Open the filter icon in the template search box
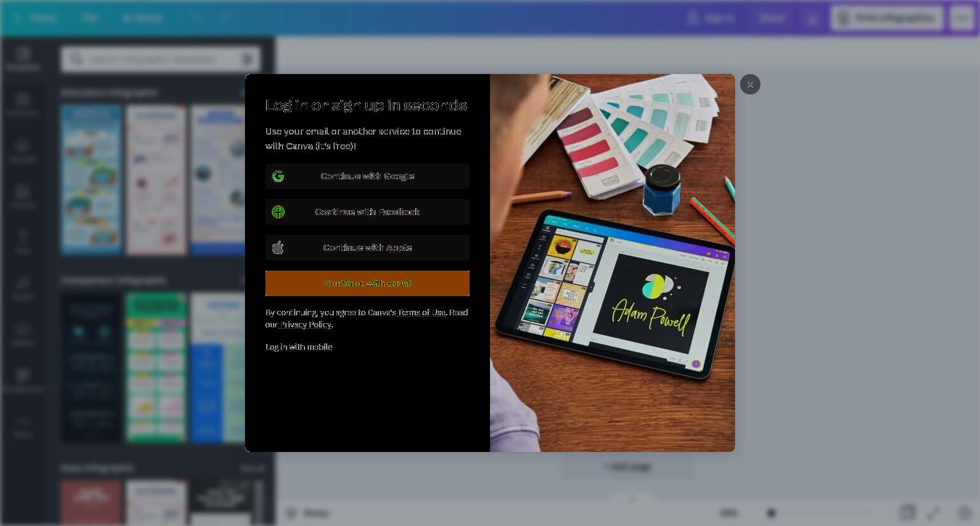Screen dimensions: 980x526 coord(248,59)
